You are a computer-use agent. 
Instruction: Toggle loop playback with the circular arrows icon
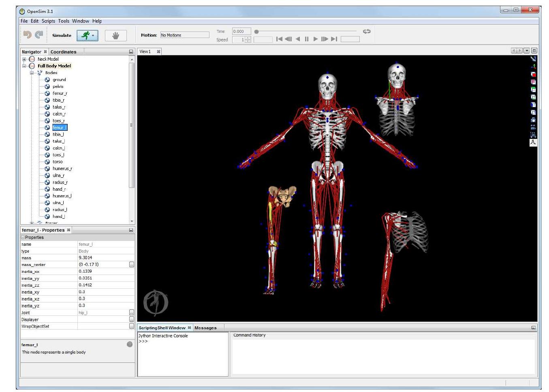coord(367,32)
